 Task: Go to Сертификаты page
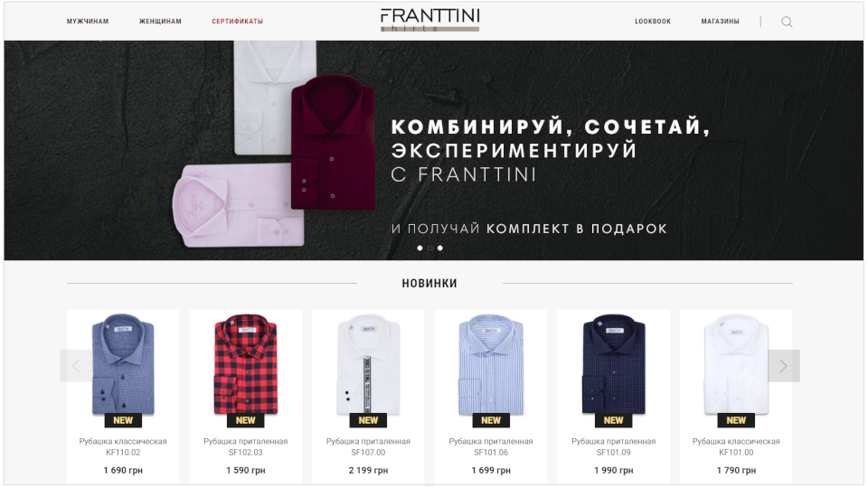pyautogui.click(x=238, y=22)
